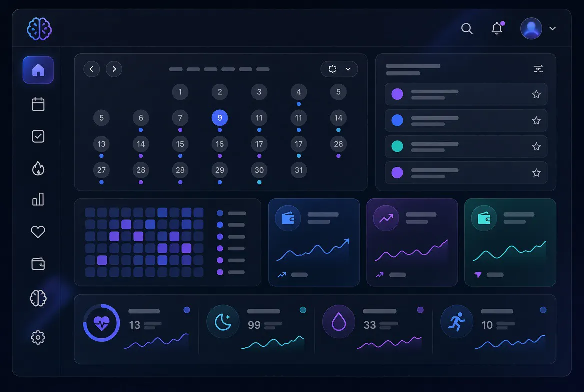Go to the next month with right arrow
584x392 pixels.
click(x=114, y=69)
